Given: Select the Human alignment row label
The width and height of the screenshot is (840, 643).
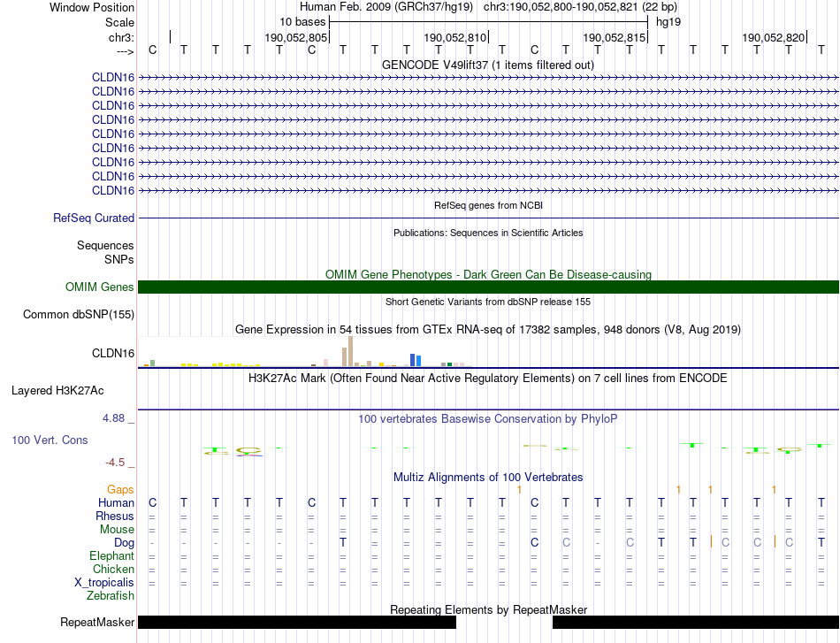Looking at the screenshot, I should click(116, 502).
